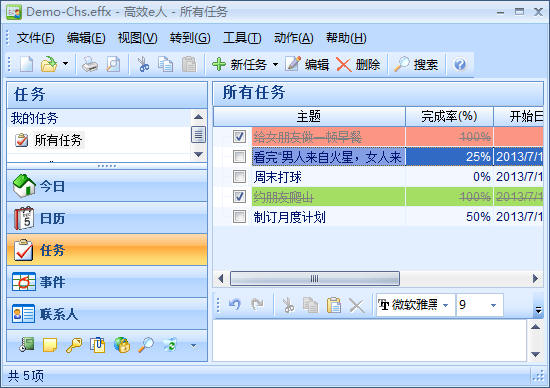
Task: Click the new document icon in toolbar
Action: (26, 65)
